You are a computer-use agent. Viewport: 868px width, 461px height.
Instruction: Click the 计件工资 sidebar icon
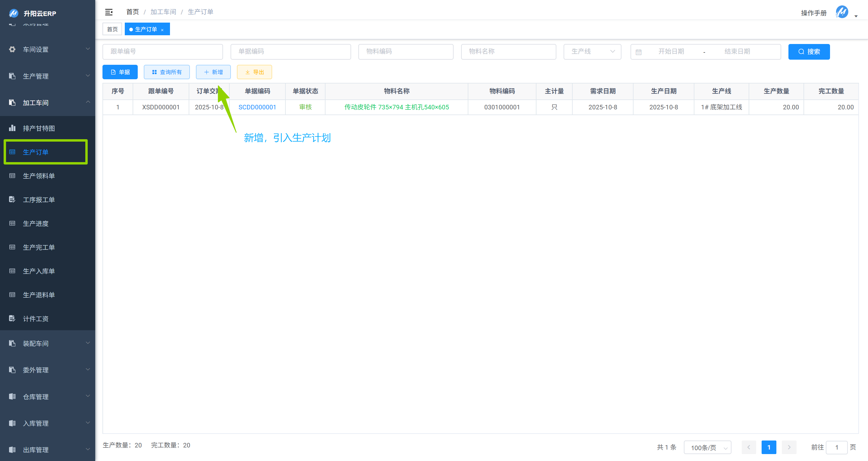pyautogui.click(x=12, y=318)
